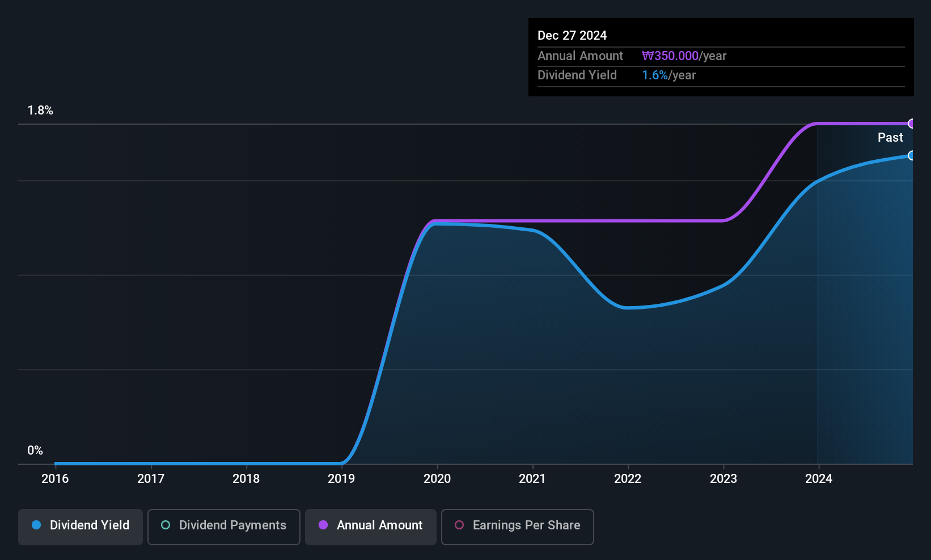
Task: Click the ₩350.000/year annual amount value
Action: click(x=684, y=56)
